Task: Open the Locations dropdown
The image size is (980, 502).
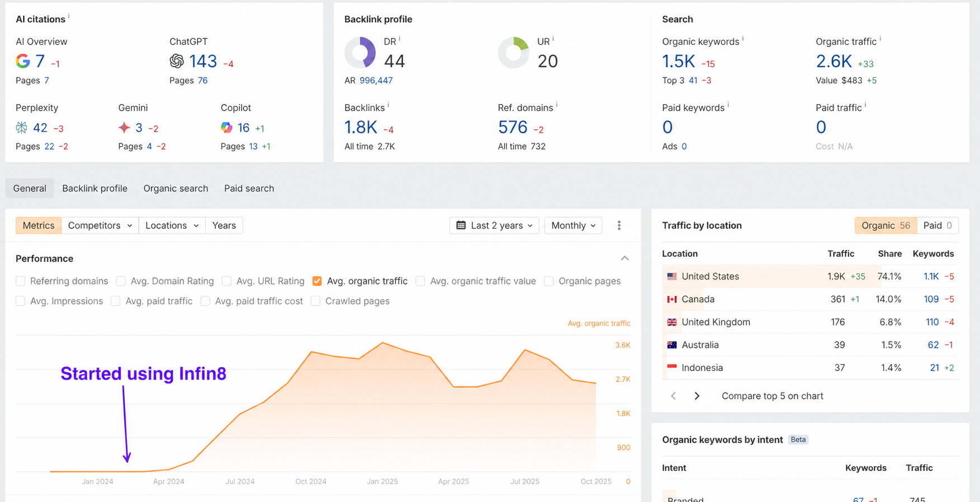Action: point(172,226)
